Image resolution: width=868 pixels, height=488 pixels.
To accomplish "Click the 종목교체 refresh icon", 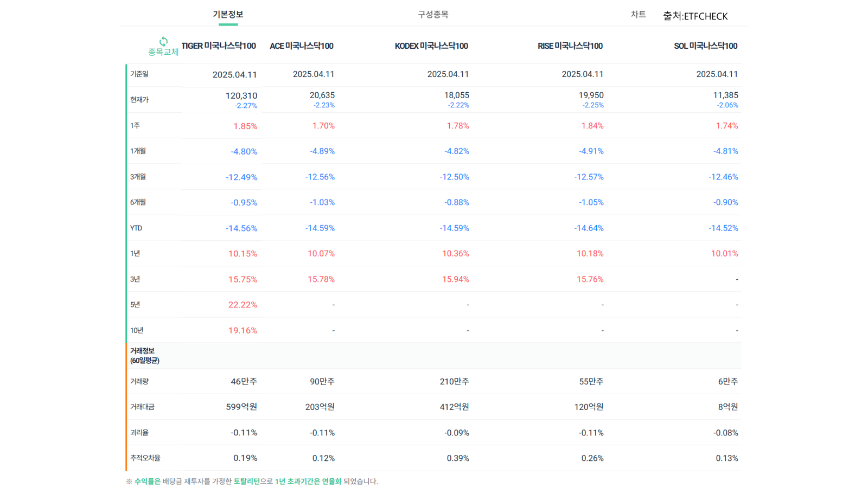I will coord(163,41).
